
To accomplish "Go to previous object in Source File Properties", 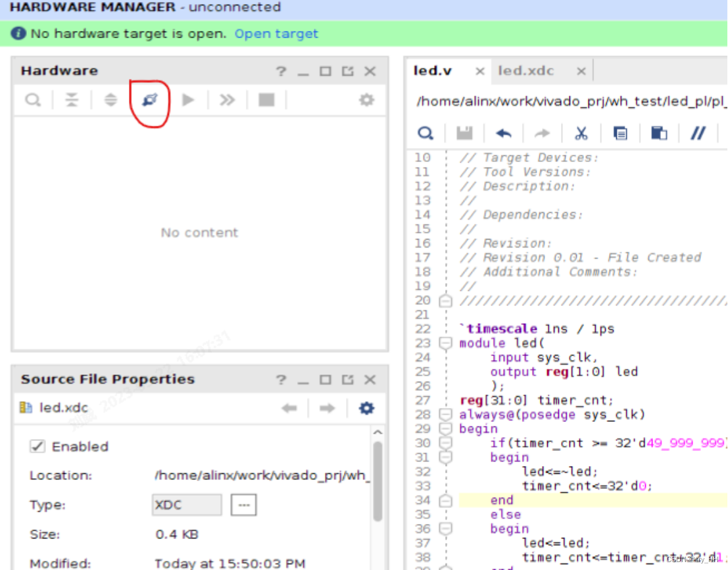I will 289,408.
